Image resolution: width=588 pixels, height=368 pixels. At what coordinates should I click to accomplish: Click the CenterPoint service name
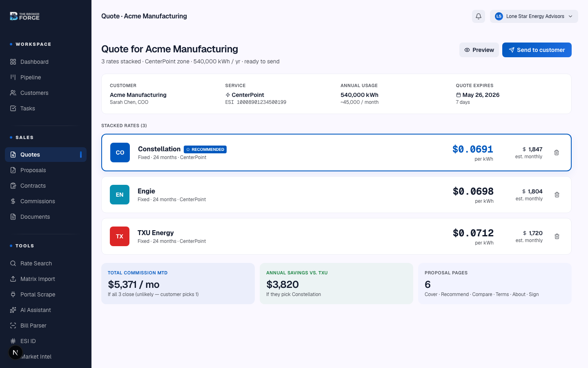coord(248,95)
